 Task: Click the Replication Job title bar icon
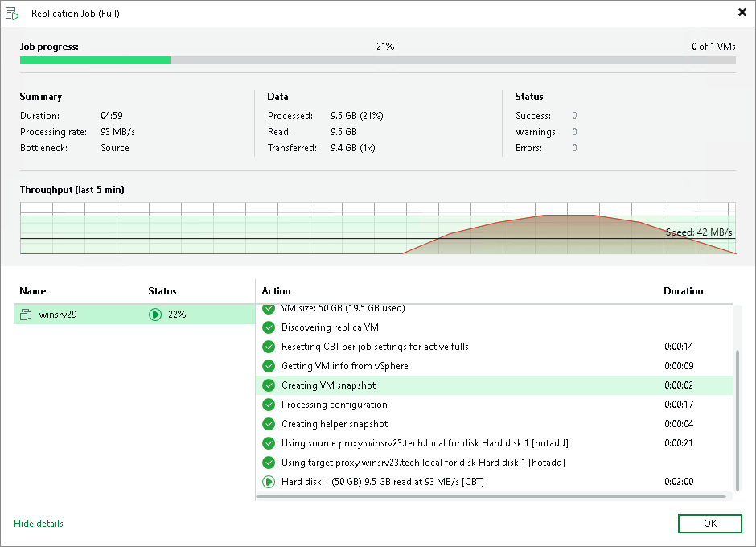click(13, 14)
